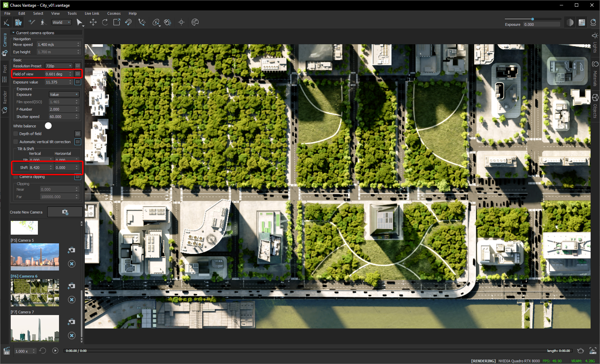Open the Resolution Preset dropdown

[x=59, y=66]
